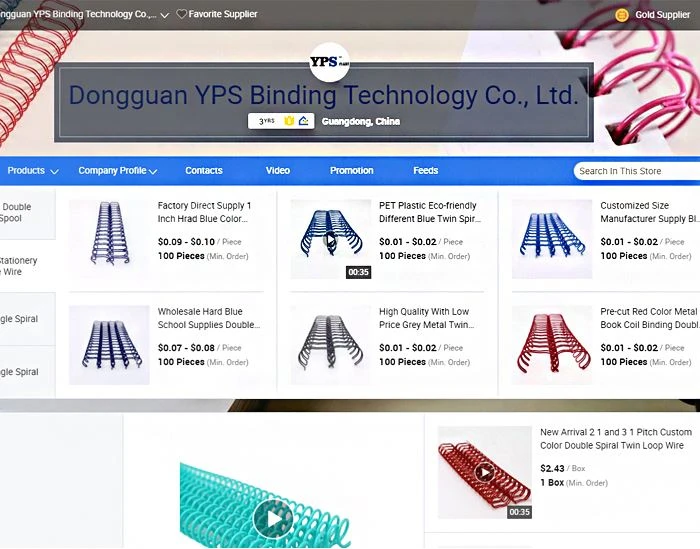Open the Feeds tab

(425, 171)
